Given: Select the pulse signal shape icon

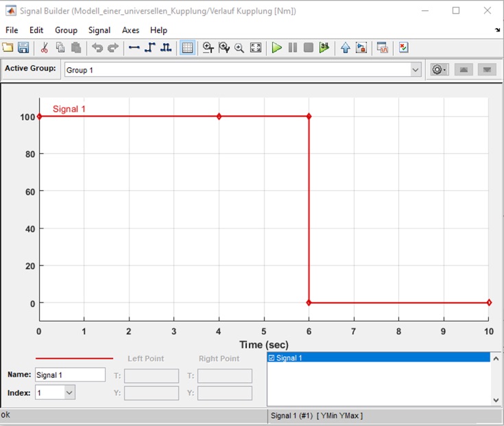Looking at the screenshot, I should tap(165, 48).
